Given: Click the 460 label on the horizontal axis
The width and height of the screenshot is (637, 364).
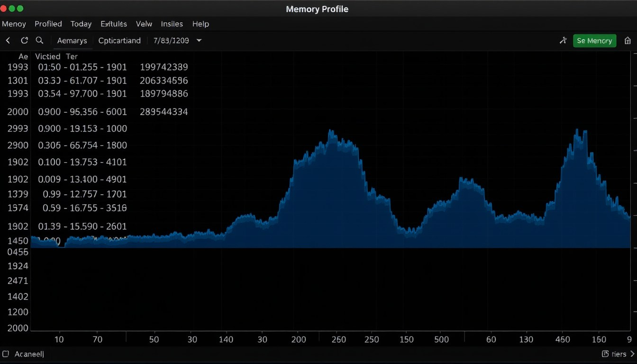Looking at the screenshot, I should [563, 339].
